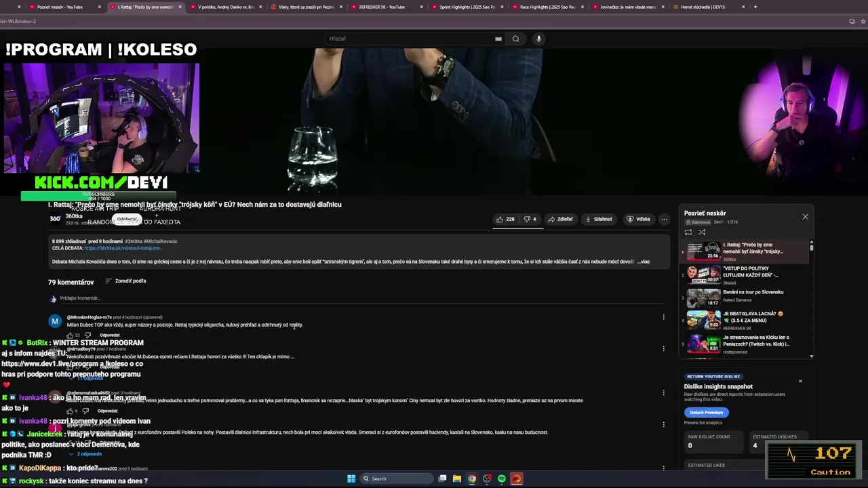The height and width of the screenshot is (488, 868).
Task: Open Spotify from the taskbar
Action: [502, 479]
